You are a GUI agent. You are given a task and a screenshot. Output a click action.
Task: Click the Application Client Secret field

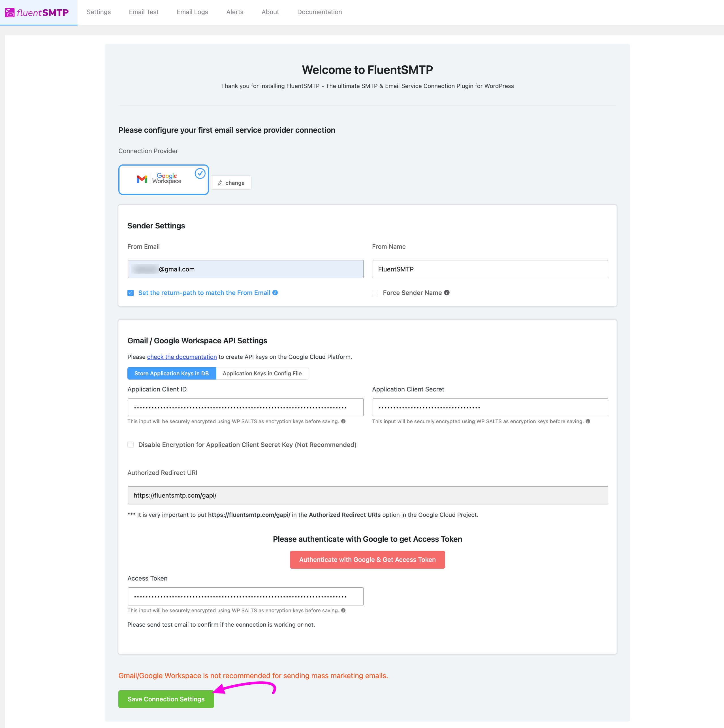[x=490, y=407]
